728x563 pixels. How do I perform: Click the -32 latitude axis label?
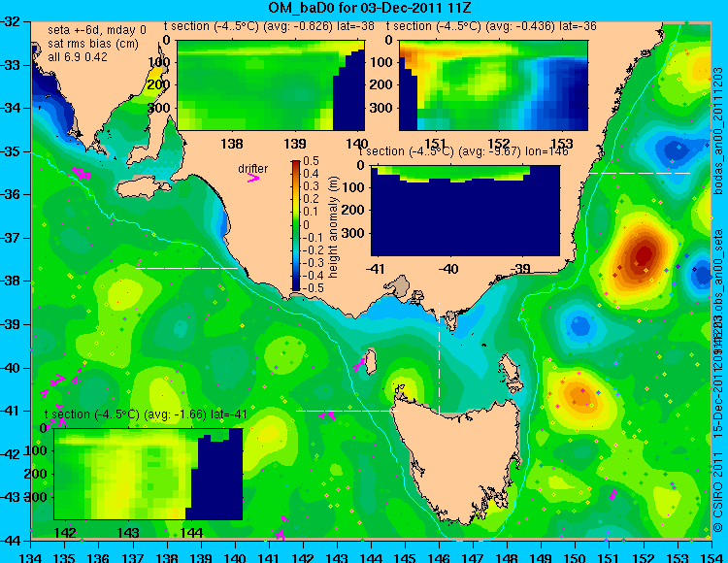(x=11, y=21)
